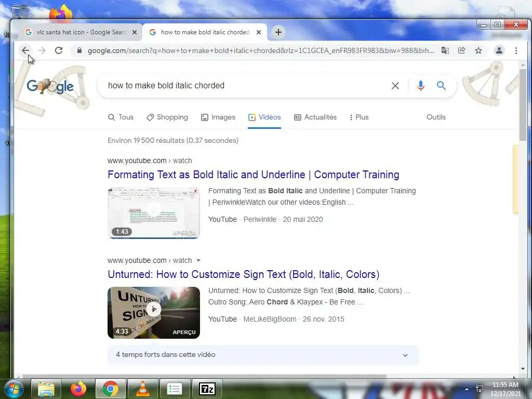
Task: Open VLC media player from taskbar
Action: 143,389
